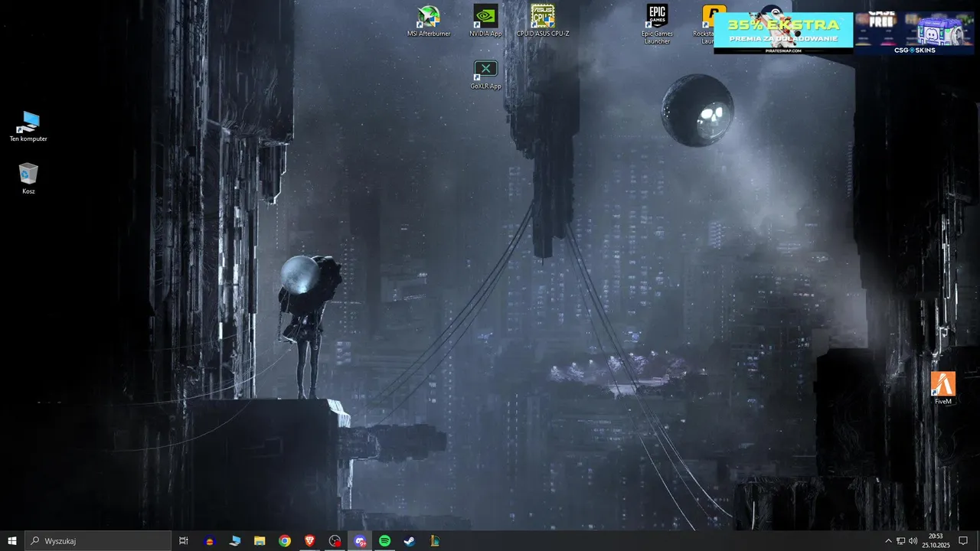
Task: Select the Ten komputer desktop icon
Action: [x=28, y=127]
